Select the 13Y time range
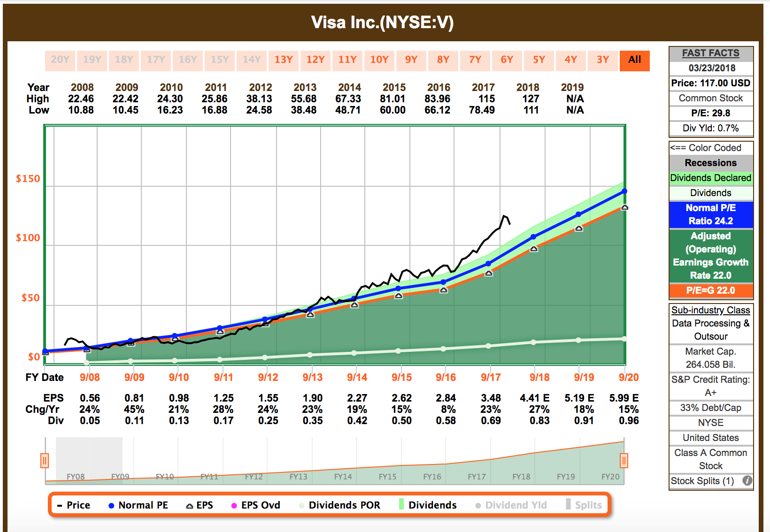Screen dimensions: 770x532 (284, 61)
